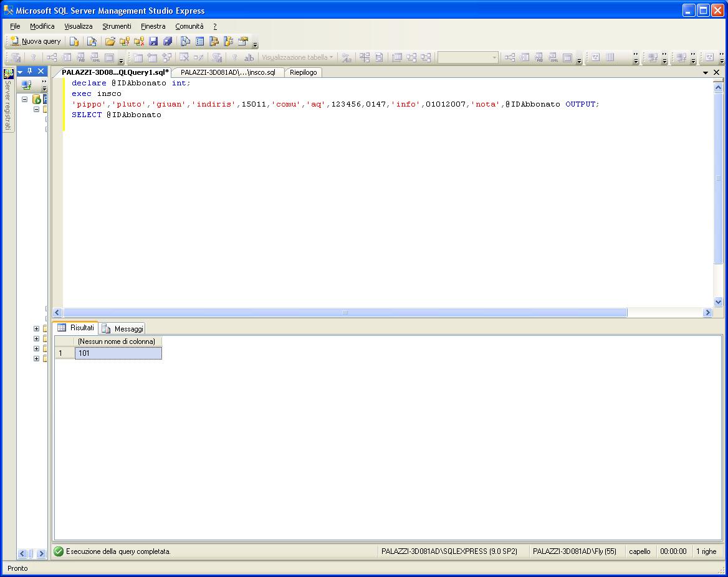Close the active query document
The height and width of the screenshot is (577, 728).
point(716,72)
